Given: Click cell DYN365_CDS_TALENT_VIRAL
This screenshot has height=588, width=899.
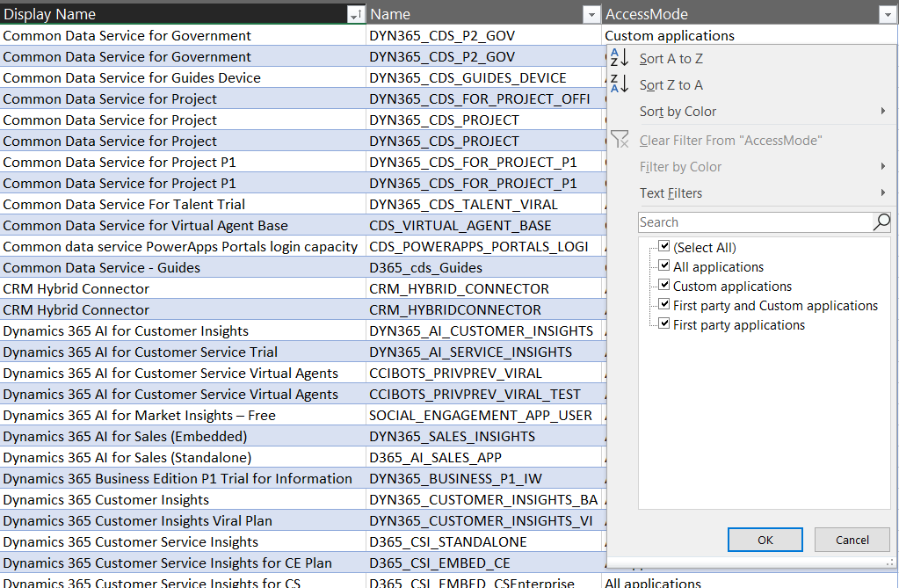Looking at the screenshot, I should [x=484, y=204].
